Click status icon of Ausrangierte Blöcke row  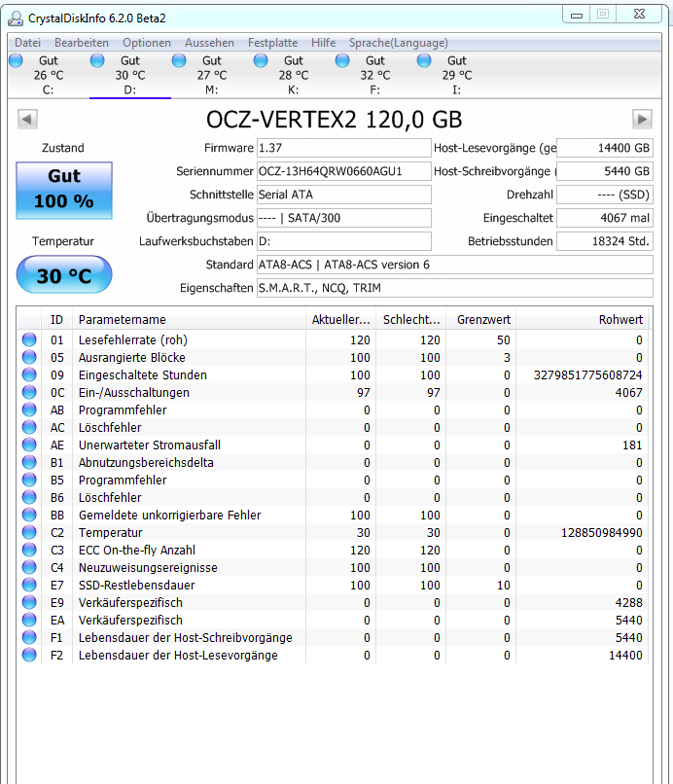pos(29,357)
